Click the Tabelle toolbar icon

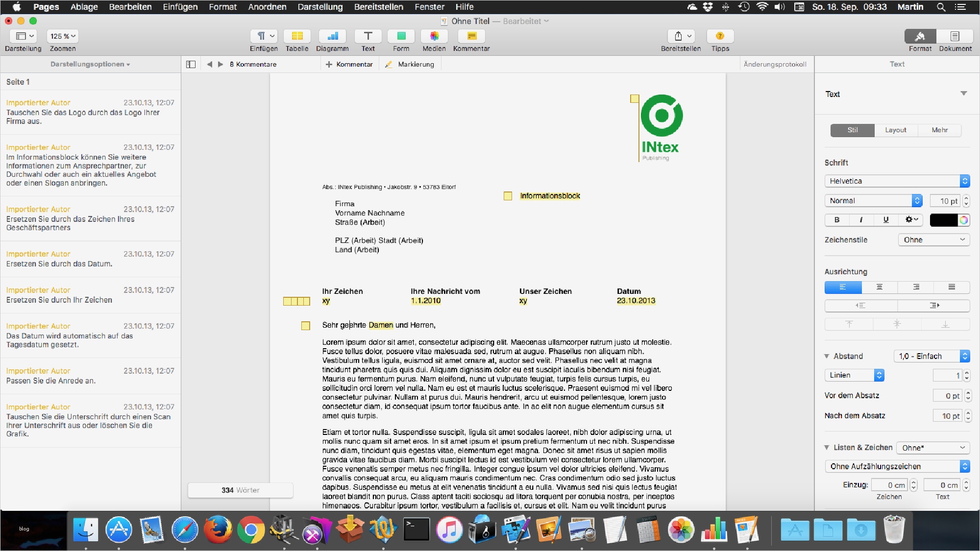(297, 36)
